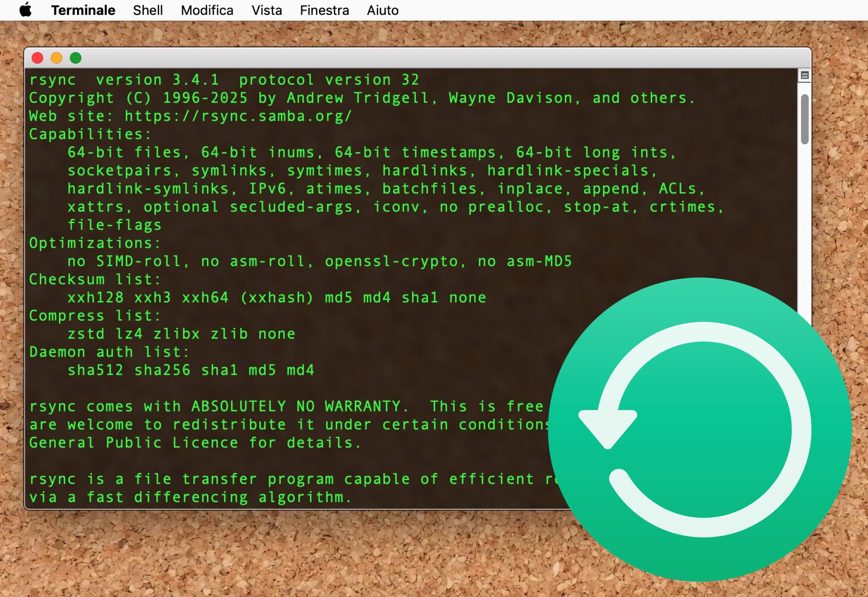The height and width of the screenshot is (597, 868).
Task: Click the split-pane marker icon above the scrollbar
Action: (x=804, y=75)
